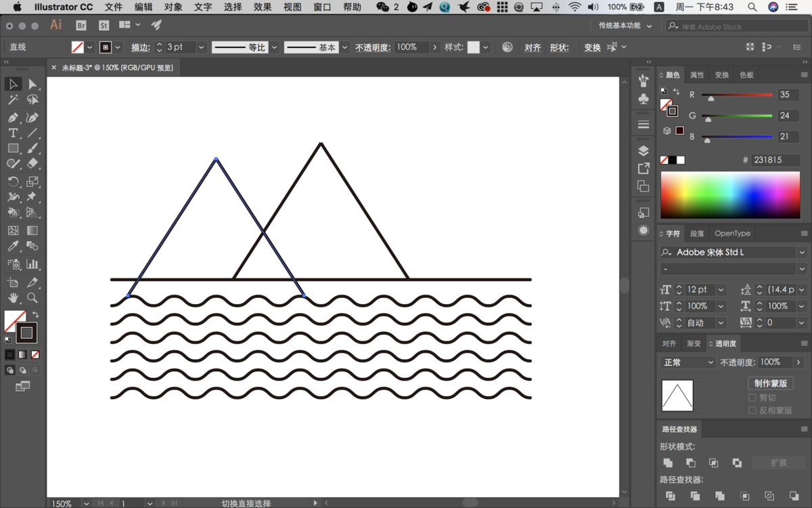This screenshot has width=812, height=508.
Task: Select the Magic Wand tool
Action: tap(13, 100)
